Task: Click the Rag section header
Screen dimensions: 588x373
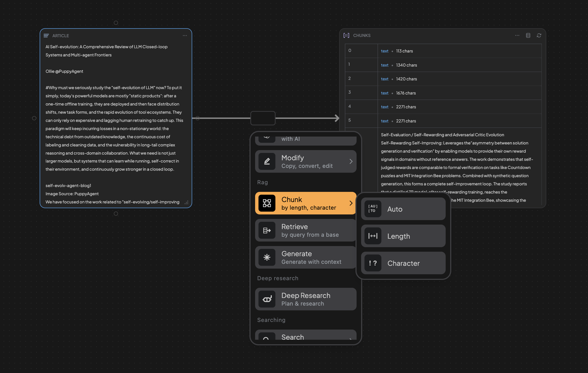Action: (x=262, y=182)
